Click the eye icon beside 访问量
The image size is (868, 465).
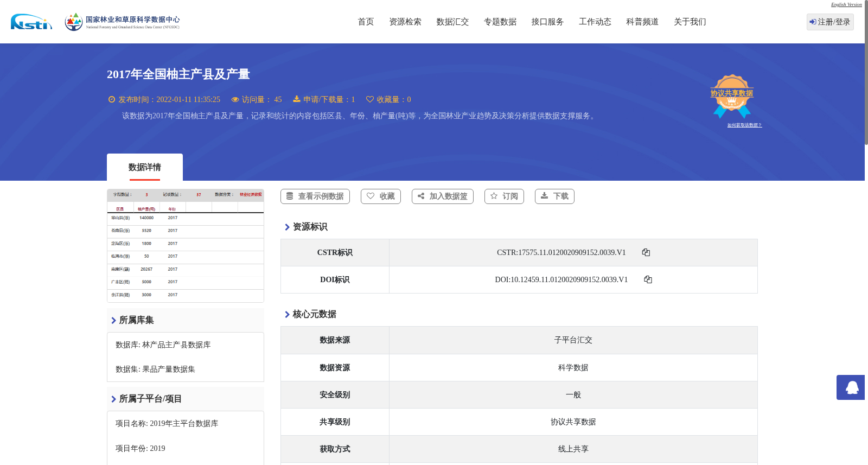point(235,99)
